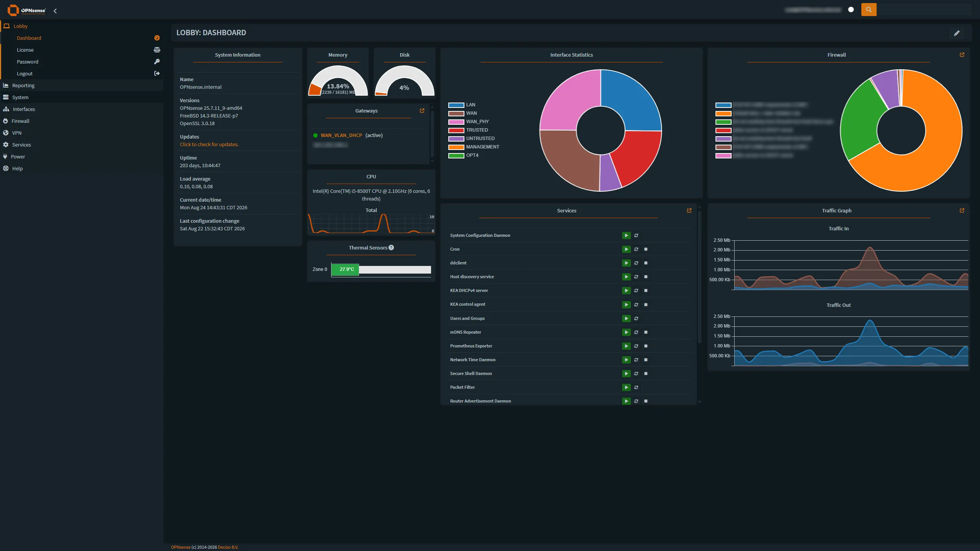The width and height of the screenshot is (980, 551).
Task: Expand the Reporting menu
Action: coord(82,85)
